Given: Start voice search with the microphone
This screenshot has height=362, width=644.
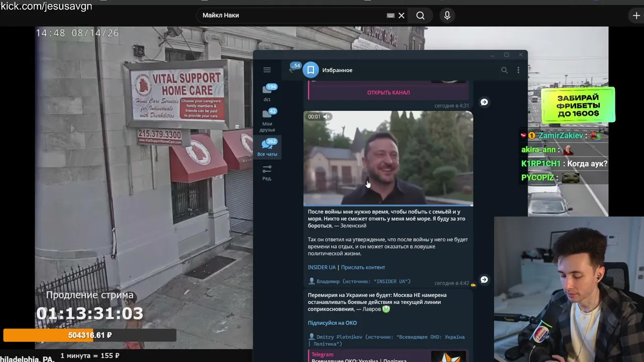Looking at the screenshot, I should pyautogui.click(x=447, y=16).
